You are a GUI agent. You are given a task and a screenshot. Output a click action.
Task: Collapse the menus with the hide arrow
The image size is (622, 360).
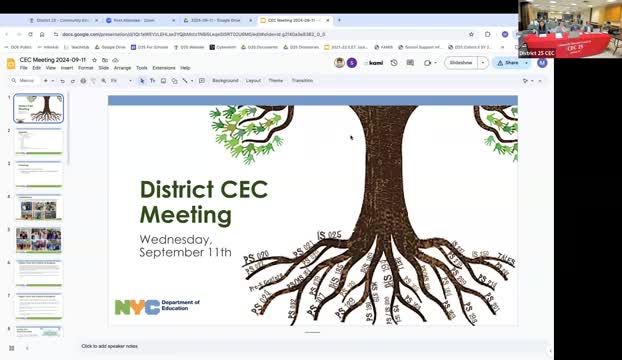(540, 81)
